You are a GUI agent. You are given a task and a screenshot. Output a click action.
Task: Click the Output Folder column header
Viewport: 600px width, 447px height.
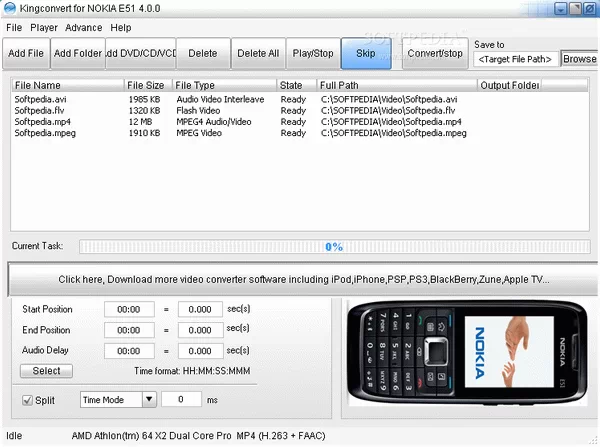(510, 85)
